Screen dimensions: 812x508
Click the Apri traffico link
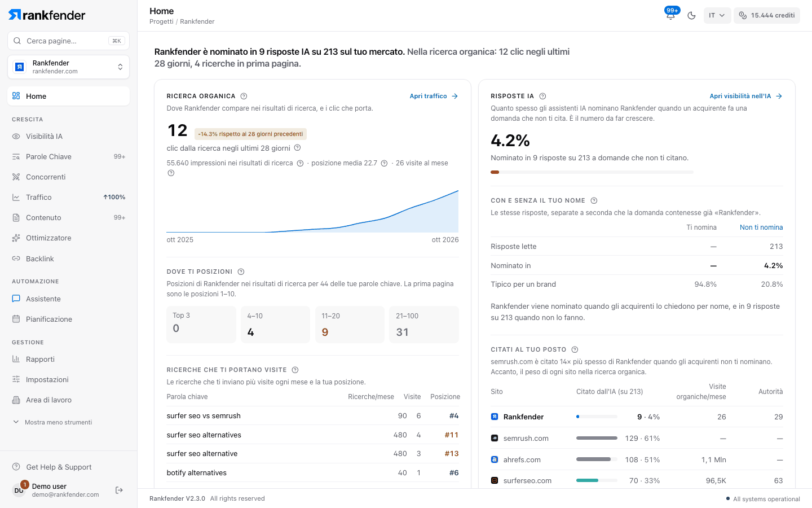(434, 96)
